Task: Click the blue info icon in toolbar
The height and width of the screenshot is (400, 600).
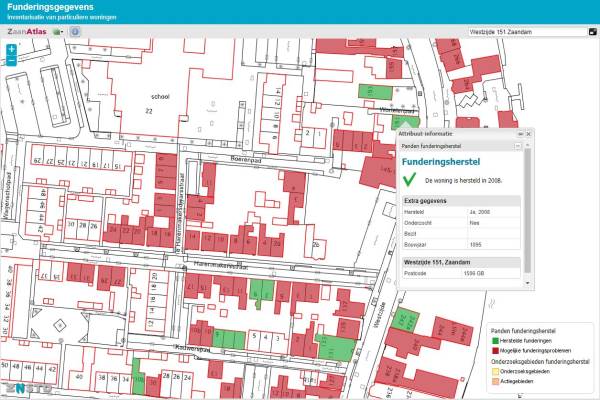Action: (75, 32)
